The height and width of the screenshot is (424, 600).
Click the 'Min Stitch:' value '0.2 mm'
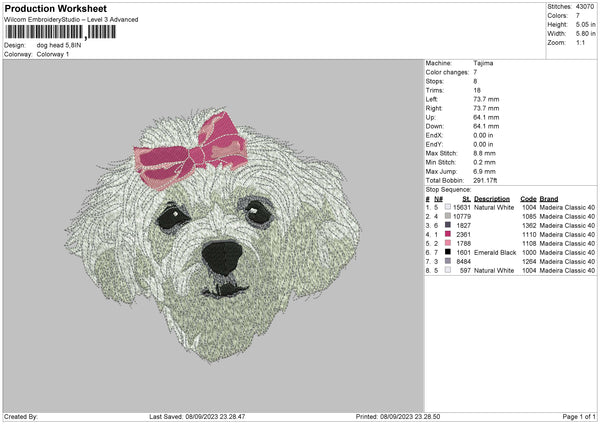[x=484, y=162]
